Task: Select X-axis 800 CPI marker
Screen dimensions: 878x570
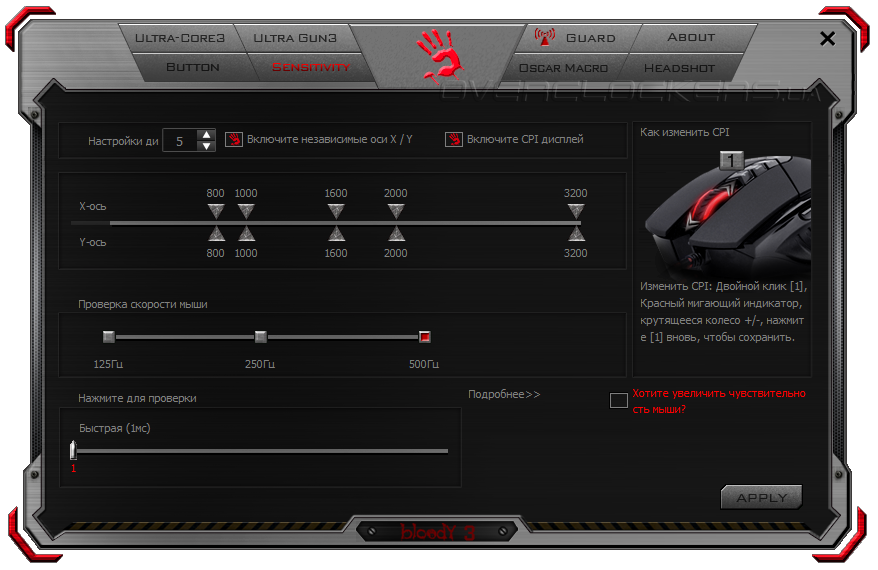Action: pos(216,211)
